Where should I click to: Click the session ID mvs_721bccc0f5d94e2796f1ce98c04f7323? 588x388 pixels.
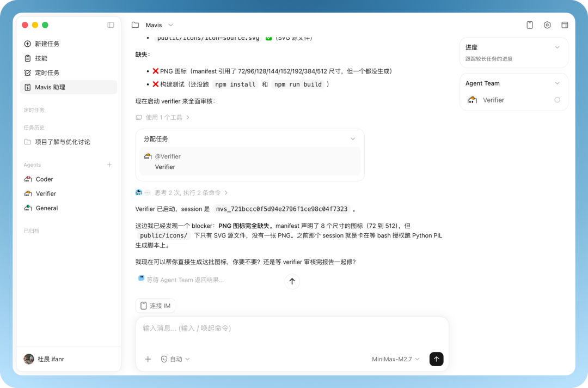pos(281,209)
